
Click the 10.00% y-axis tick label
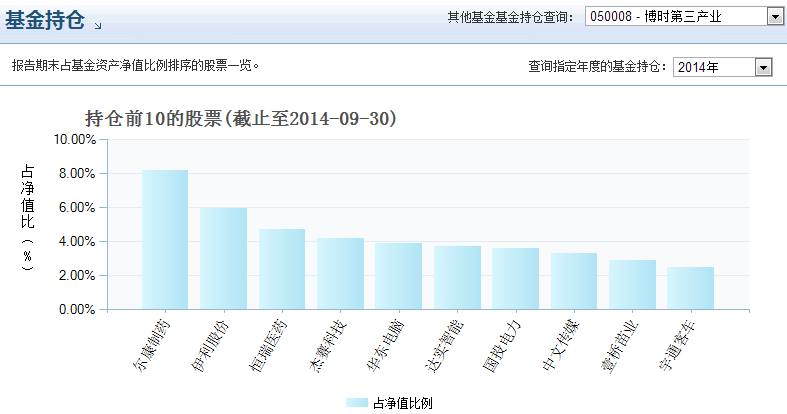75,140
